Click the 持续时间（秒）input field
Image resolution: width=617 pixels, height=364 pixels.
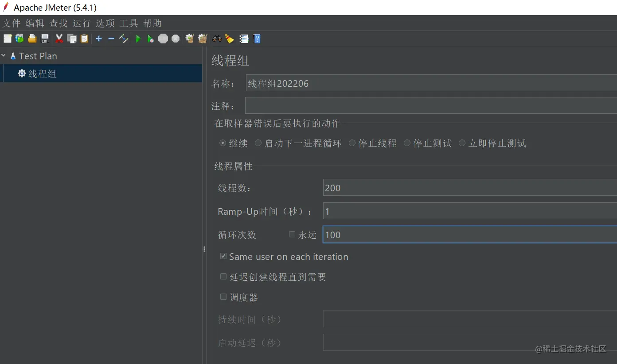coord(470,319)
